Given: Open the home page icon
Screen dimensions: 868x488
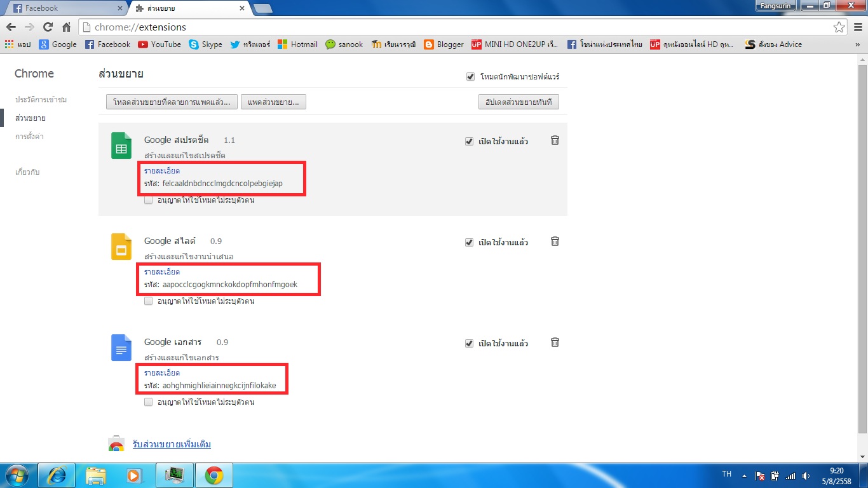Looking at the screenshot, I should click(x=66, y=27).
